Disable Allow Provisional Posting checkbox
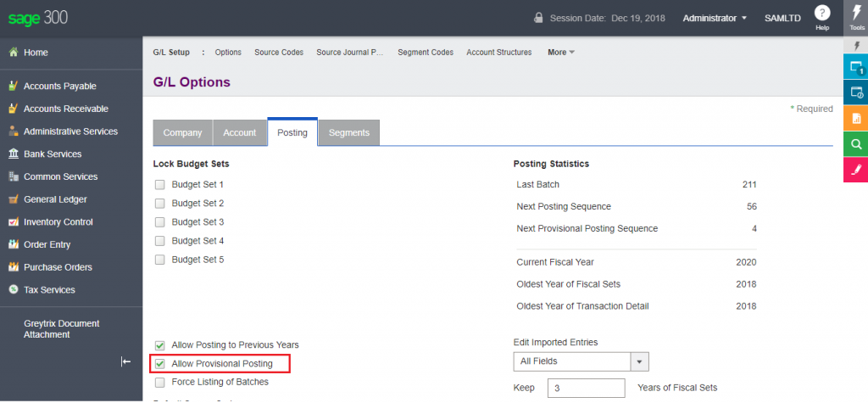 tap(159, 364)
